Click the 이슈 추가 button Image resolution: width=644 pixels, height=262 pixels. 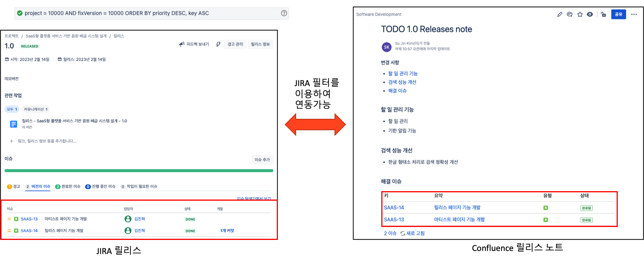tap(262, 160)
